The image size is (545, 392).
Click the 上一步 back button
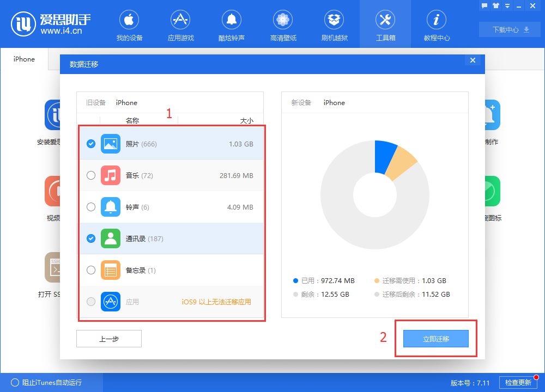pyautogui.click(x=108, y=338)
